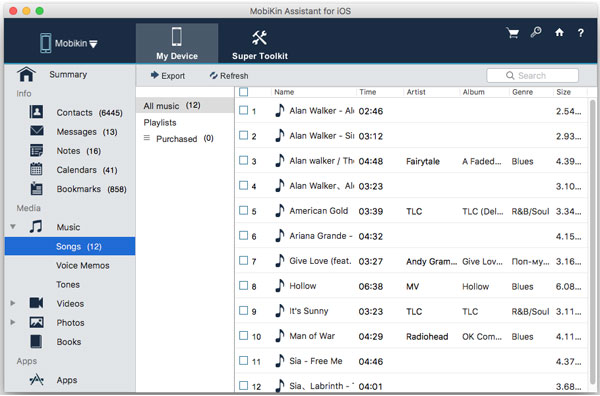The height and width of the screenshot is (396, 600).
Task: Select the Messages envelope icon
Action: [x=37, y=131]
